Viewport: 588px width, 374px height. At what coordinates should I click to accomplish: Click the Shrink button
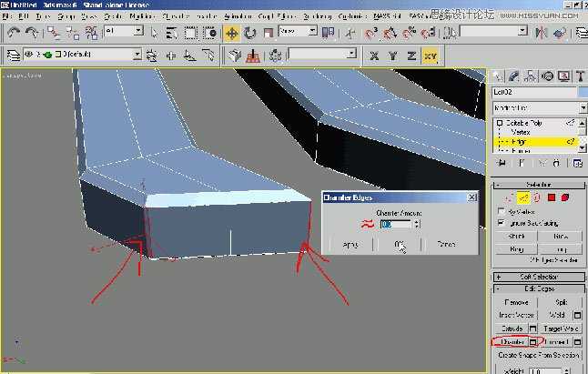tap(516, 237)
